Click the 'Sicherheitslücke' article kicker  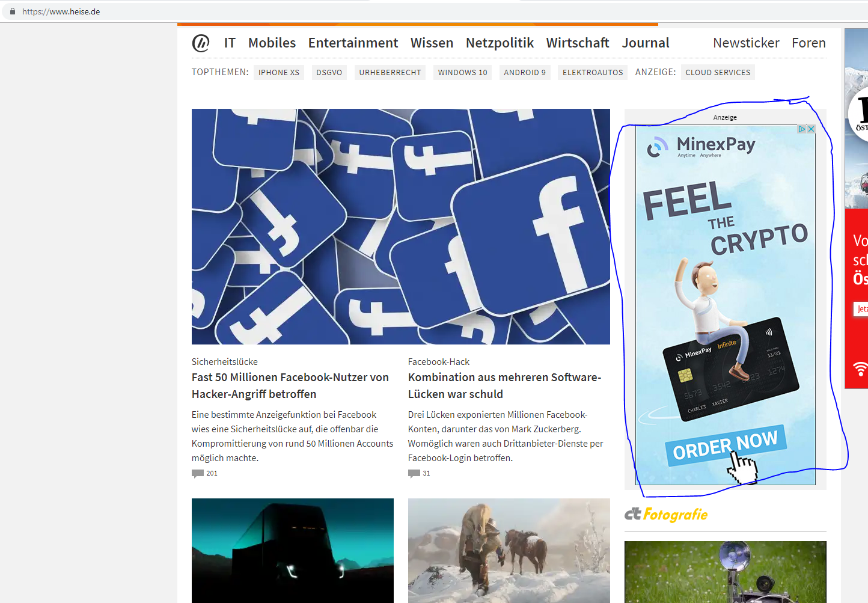pos(225,361)
